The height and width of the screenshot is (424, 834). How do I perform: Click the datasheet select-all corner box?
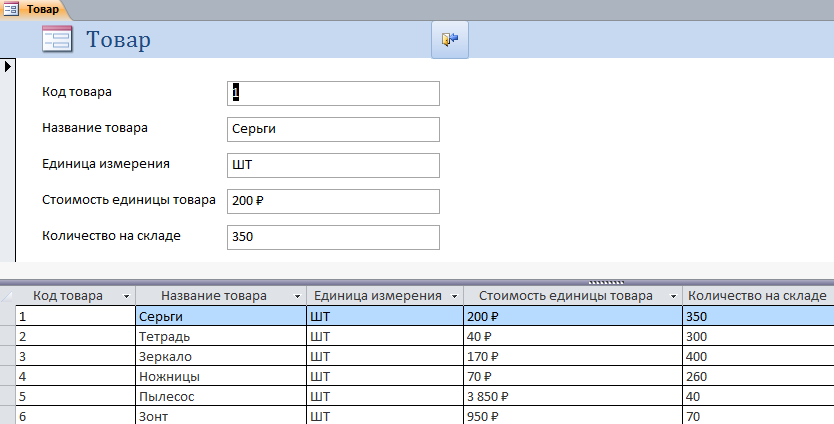point(7,296)
